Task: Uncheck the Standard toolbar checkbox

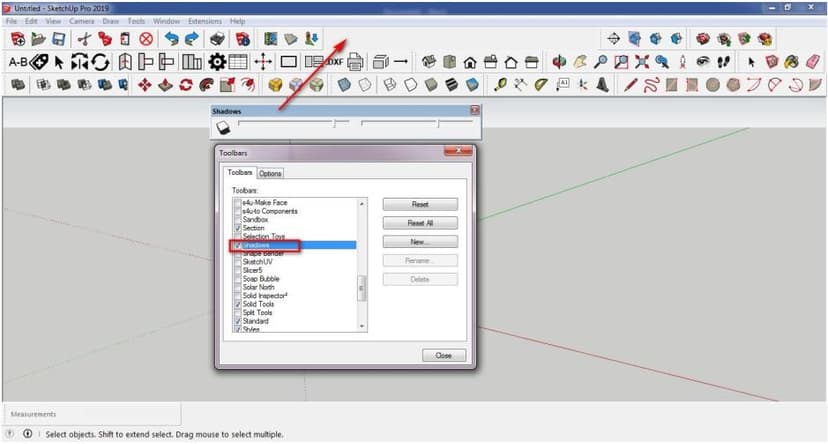Action: (x=238, y=321)
